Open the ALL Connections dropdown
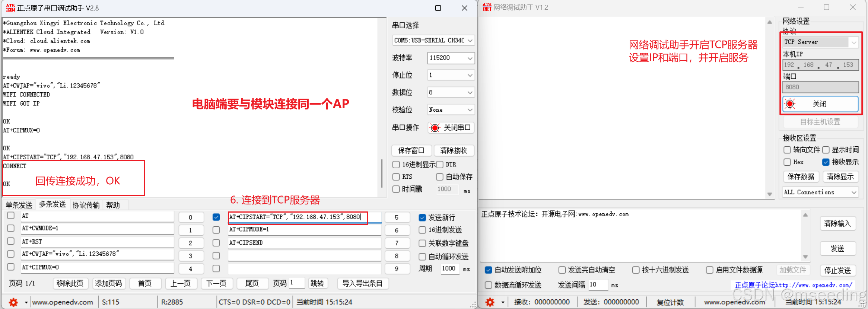 854,192
